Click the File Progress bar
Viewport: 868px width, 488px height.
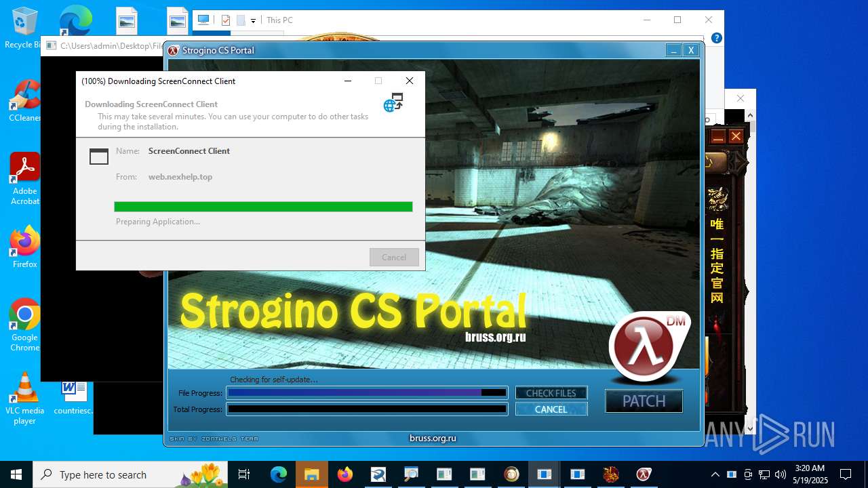tap(367, 392)
